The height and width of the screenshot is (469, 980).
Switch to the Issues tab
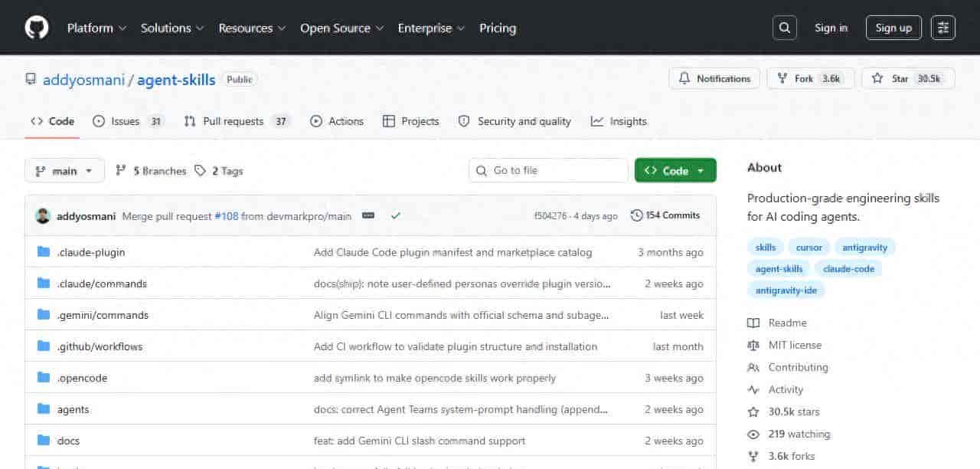pyautogui.click(x=128, y=121)
